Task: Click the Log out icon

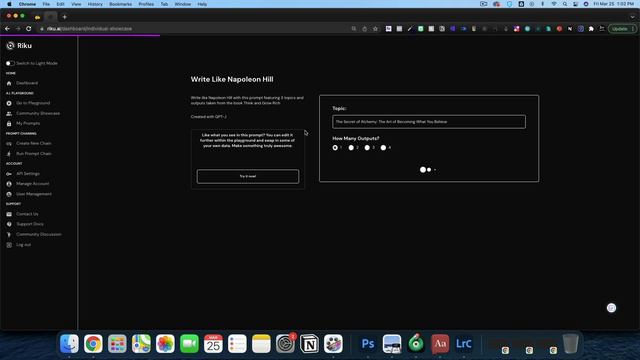Action: (9, 245)
